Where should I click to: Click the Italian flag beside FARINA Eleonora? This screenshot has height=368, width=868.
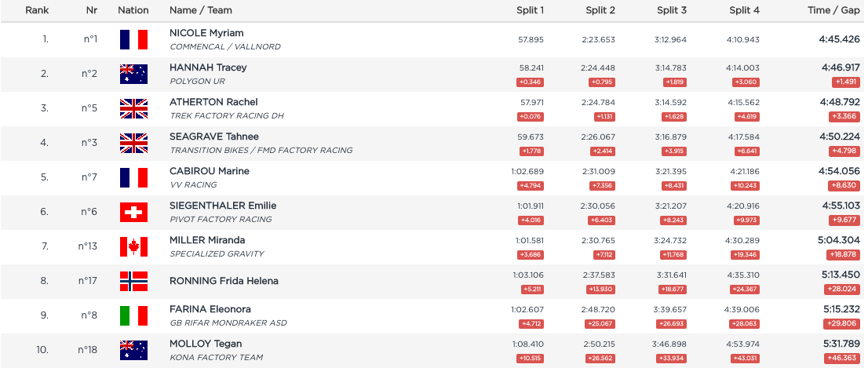click(133, 315)
